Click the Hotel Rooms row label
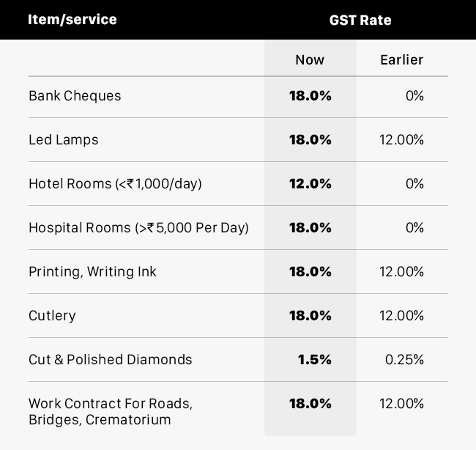476x450 pixels. point(115,184)
